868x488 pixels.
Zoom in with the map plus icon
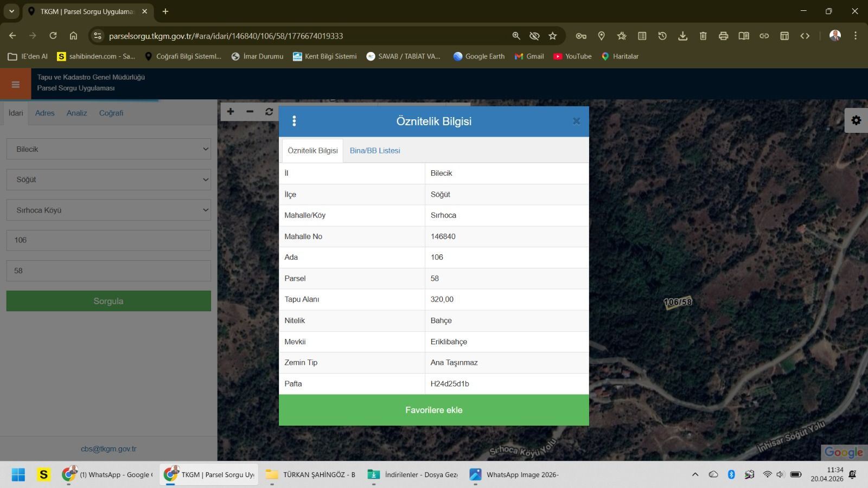click(x=231, y=112)
